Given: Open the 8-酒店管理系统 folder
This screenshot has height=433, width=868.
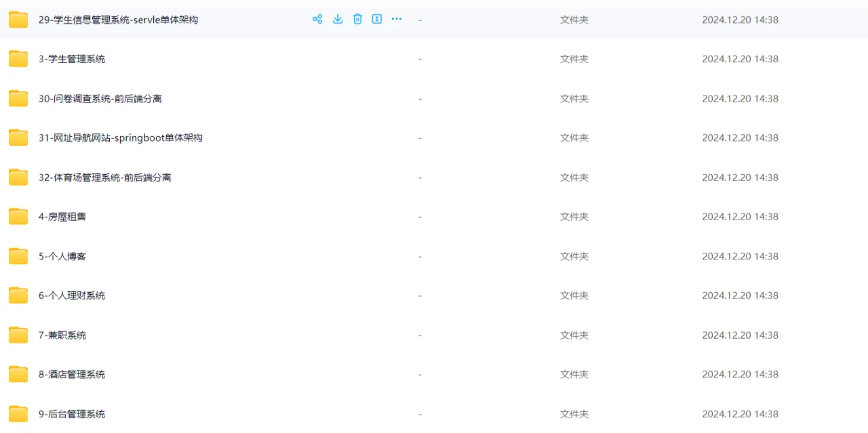Looking at the screenshot, I should click(x=71, y=373).
